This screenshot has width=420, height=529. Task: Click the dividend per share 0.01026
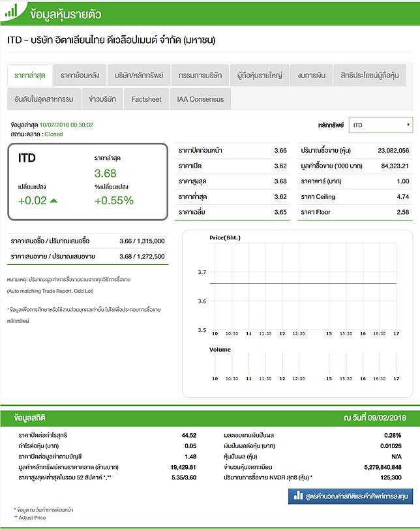pyautogui.click(x=391, y=446)
